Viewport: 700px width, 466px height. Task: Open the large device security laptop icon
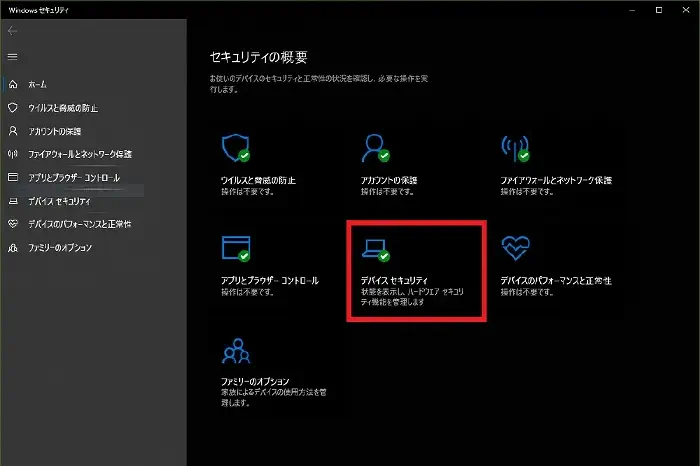375,250
